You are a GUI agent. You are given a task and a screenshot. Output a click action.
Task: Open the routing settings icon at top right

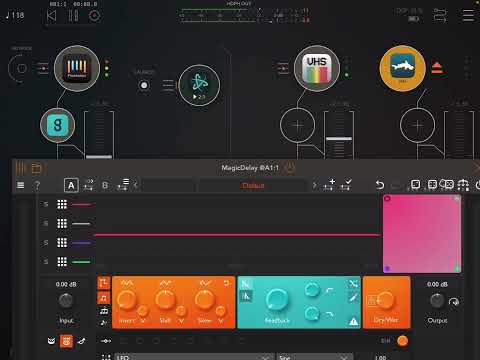click(x=440, y=15)
